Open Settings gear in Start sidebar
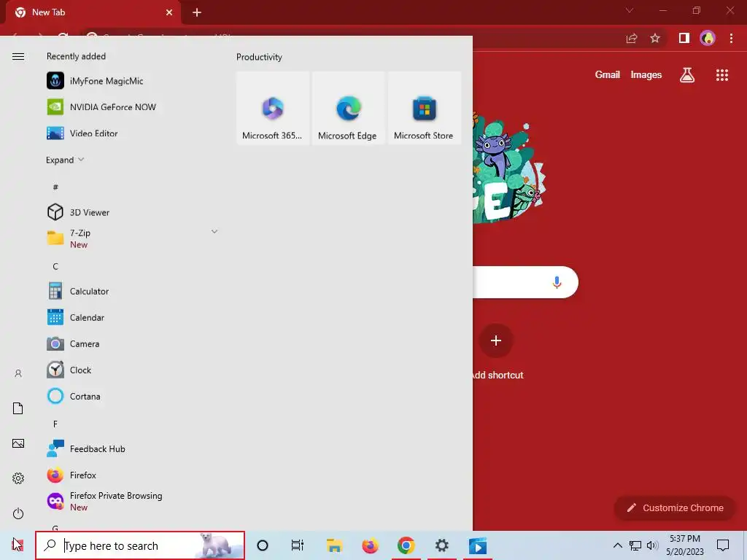This screenshot has height=560, width=747. [x=18, y=478]
